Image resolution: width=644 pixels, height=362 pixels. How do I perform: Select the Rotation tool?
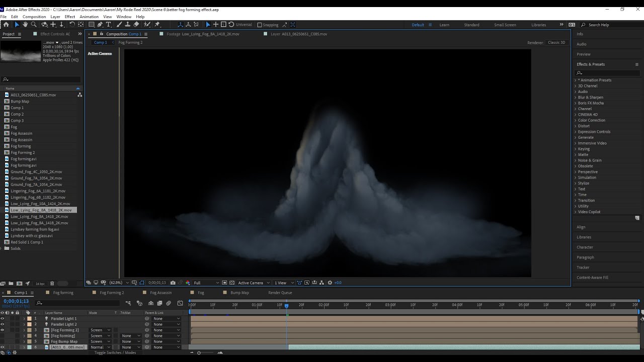tap(72, 24)
